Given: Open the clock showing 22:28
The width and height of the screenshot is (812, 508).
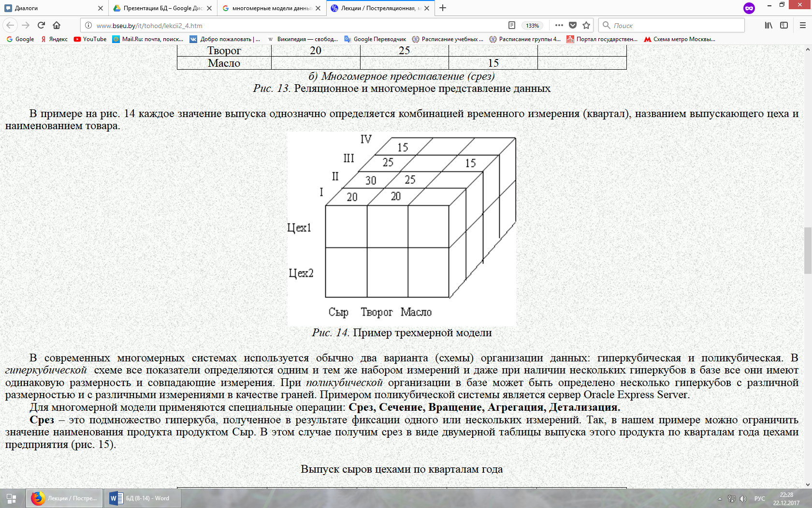Looking at the screenshot, I should pyautogui.click(x=786, y=499).
